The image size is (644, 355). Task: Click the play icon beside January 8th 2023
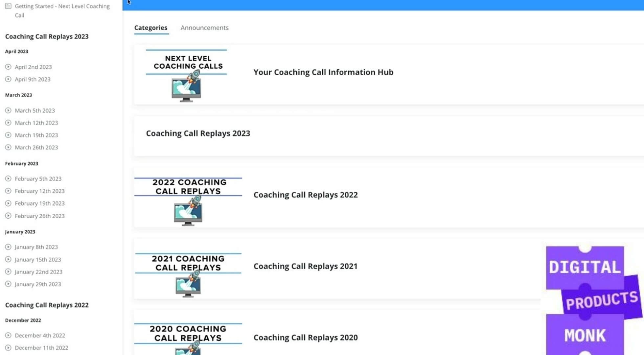click(8, 247)
